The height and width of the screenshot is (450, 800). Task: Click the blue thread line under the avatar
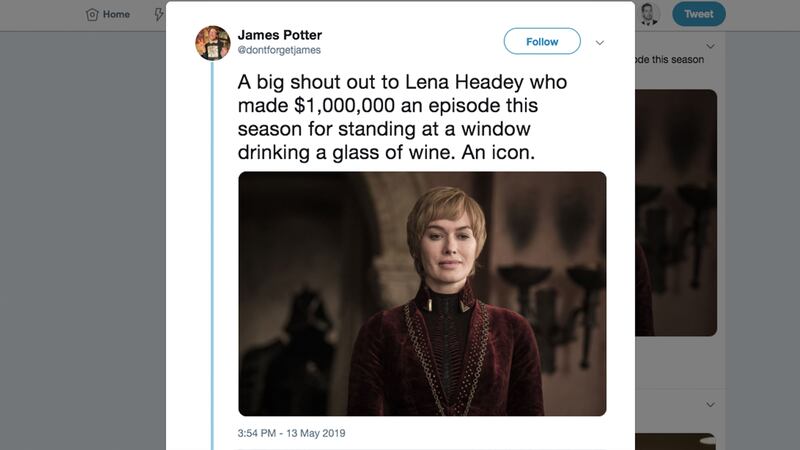[x=213, y=250]
